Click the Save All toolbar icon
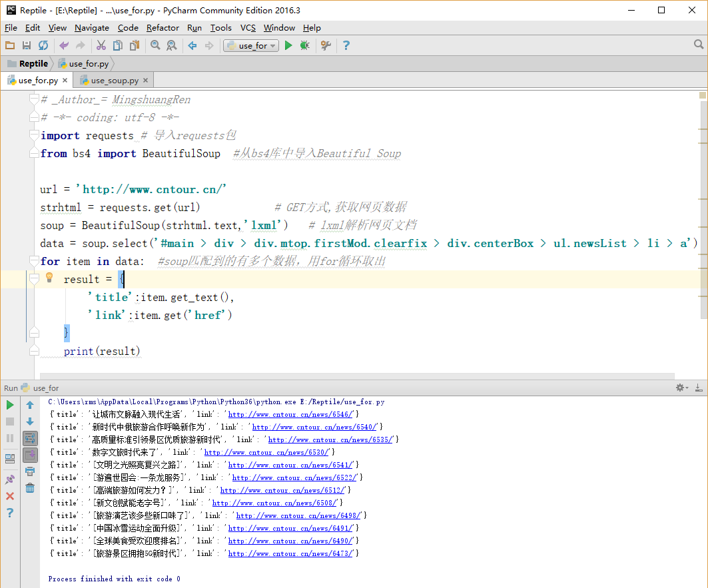708x588 pixels. pos(27,45)
